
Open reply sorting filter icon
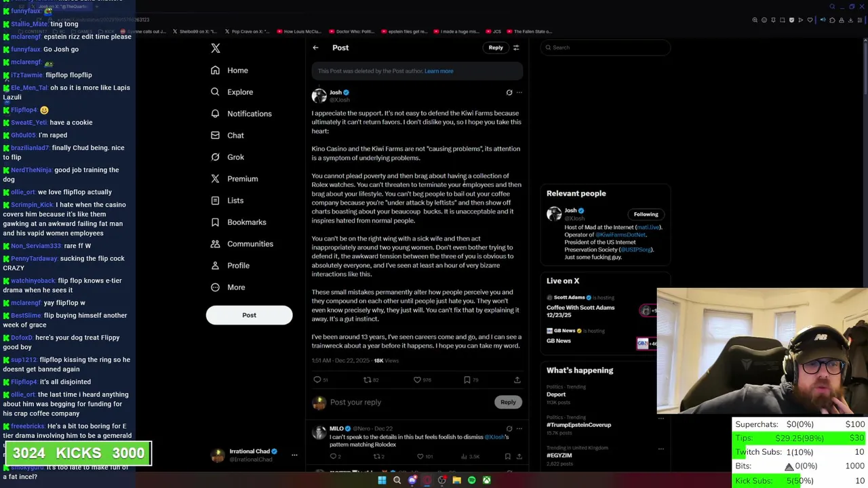pos(516,47)
